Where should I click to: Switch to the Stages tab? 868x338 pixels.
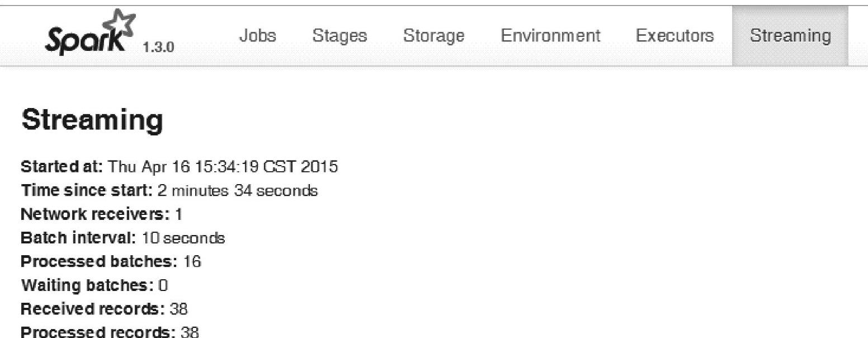point(339,36)
